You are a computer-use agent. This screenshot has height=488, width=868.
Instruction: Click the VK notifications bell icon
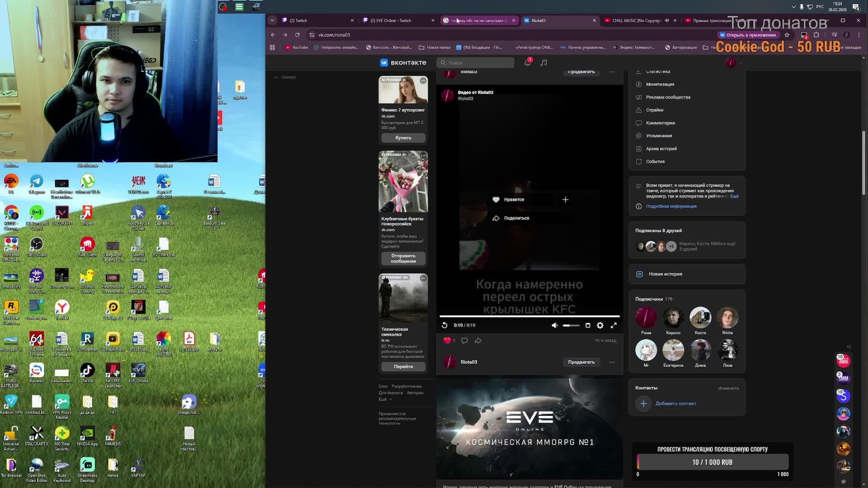point(527,63)
